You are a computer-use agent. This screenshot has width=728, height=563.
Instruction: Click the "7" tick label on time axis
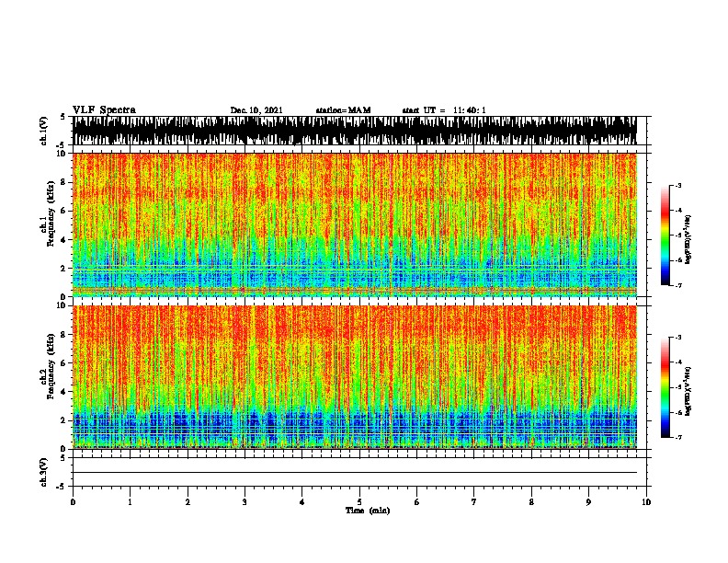[474, 502]
